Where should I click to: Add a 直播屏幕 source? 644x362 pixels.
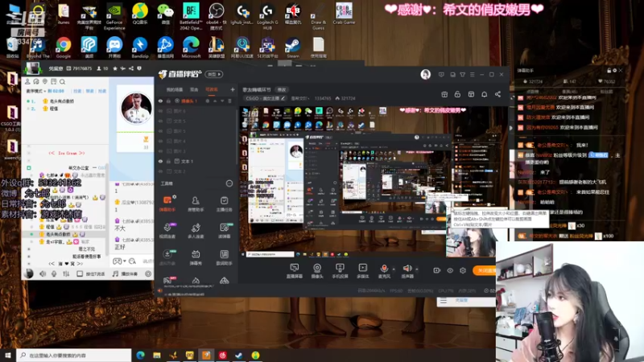[294, 271]
